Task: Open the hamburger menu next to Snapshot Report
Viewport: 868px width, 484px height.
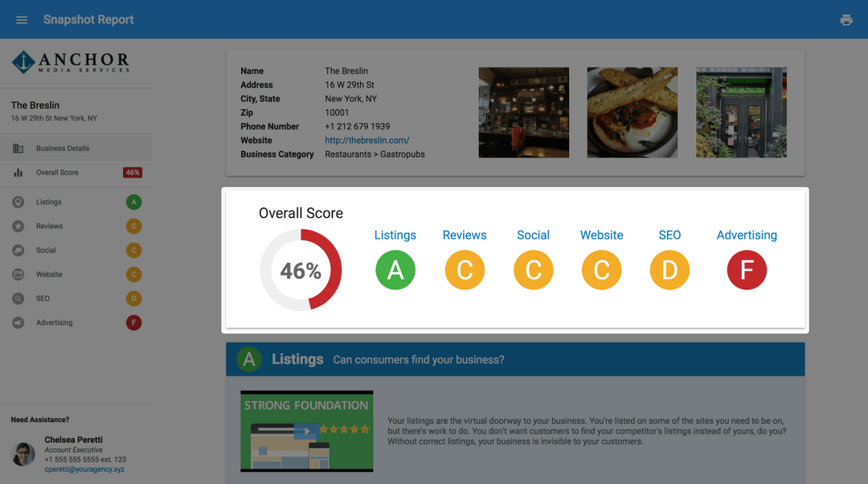Action: click(x=22, y=19)
